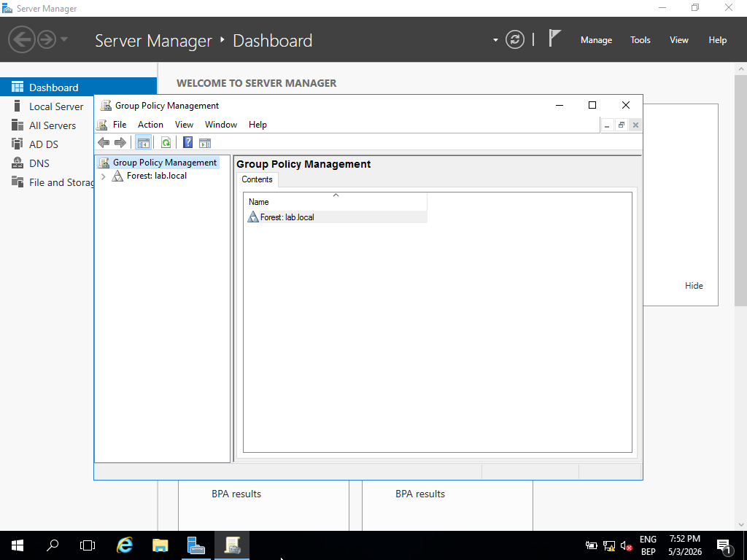This screenshot has height=560, width=747.
Task: Open the Action menu
Action: point(150,125)
